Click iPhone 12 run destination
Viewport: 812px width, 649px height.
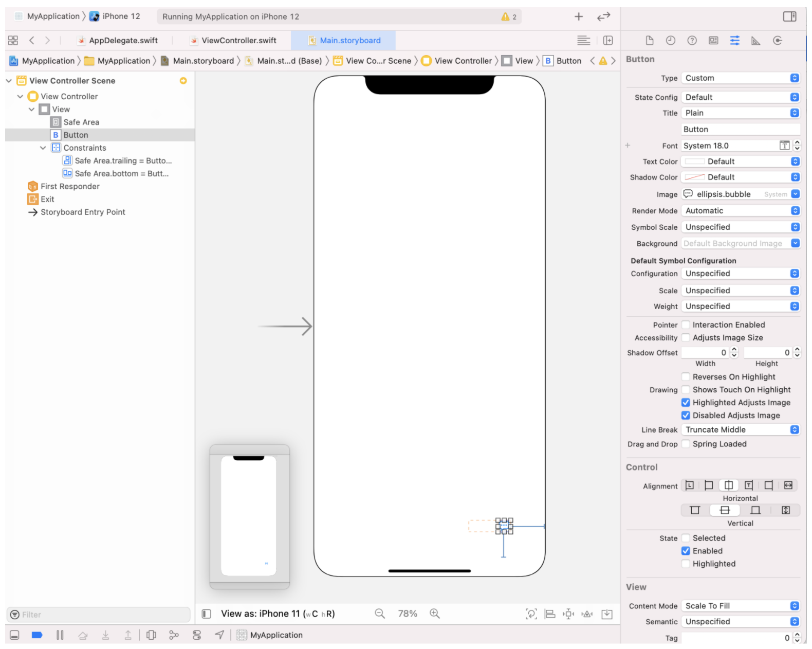[x=115, y=16]
